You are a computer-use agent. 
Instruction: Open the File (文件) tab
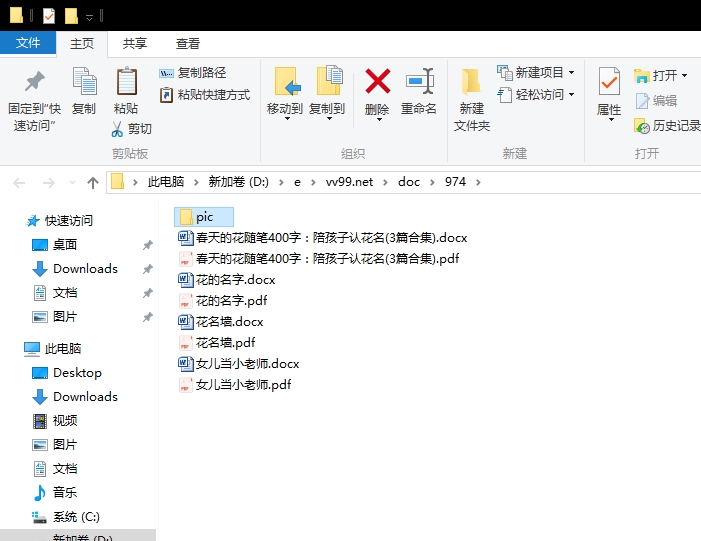pyautogui.click(x=28, y=43)
